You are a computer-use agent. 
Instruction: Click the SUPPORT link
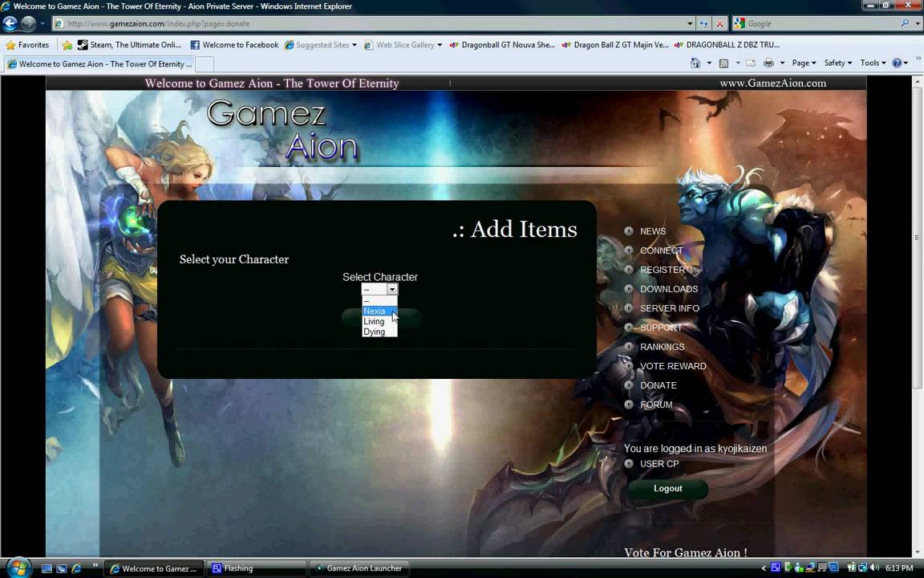661,328
